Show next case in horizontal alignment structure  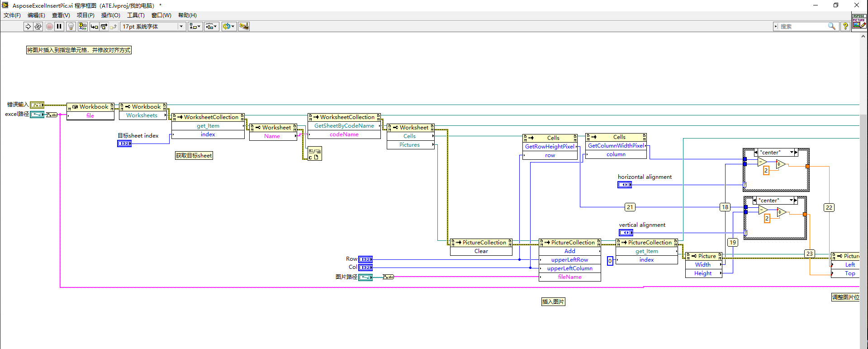tap(796, 153)
